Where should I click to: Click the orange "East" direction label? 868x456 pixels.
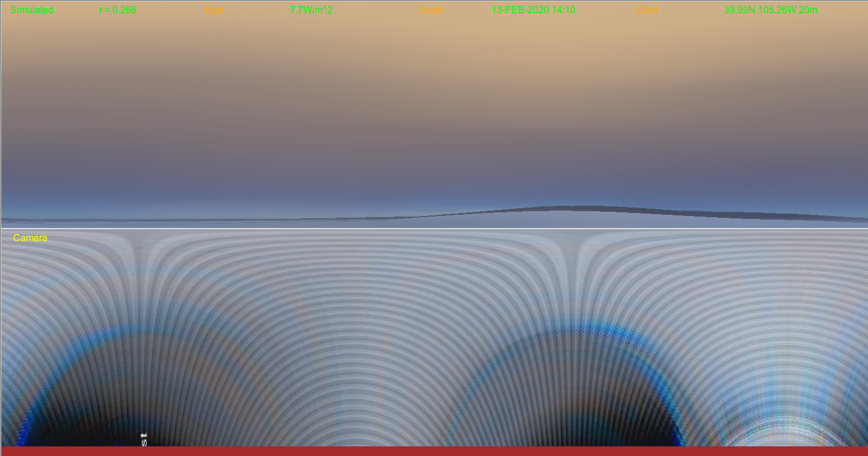click(x=214, y=10)
